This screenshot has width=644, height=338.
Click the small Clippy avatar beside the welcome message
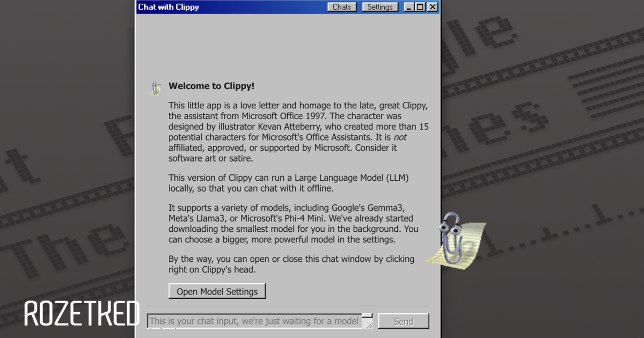click(156, 88)
